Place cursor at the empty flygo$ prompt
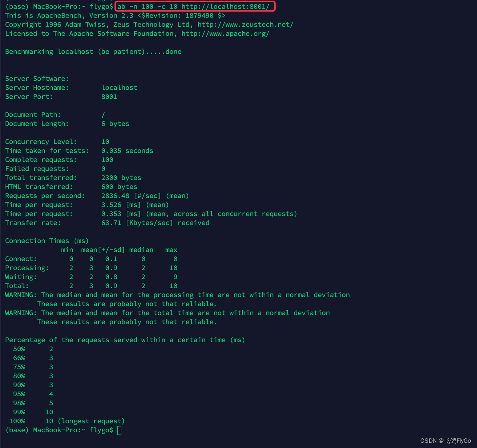 click(x=119, y=430)
